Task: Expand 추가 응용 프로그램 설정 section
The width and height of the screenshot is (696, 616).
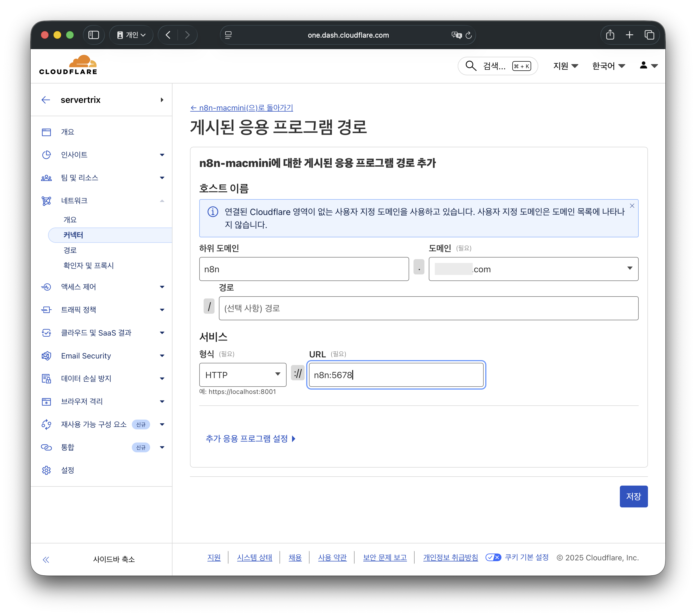Action: (250, 439)
